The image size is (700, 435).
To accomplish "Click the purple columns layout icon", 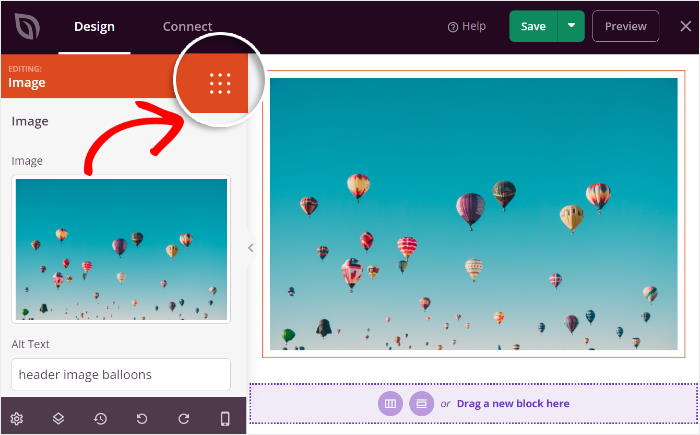I will pyautogui.click(x=390, y=403).
